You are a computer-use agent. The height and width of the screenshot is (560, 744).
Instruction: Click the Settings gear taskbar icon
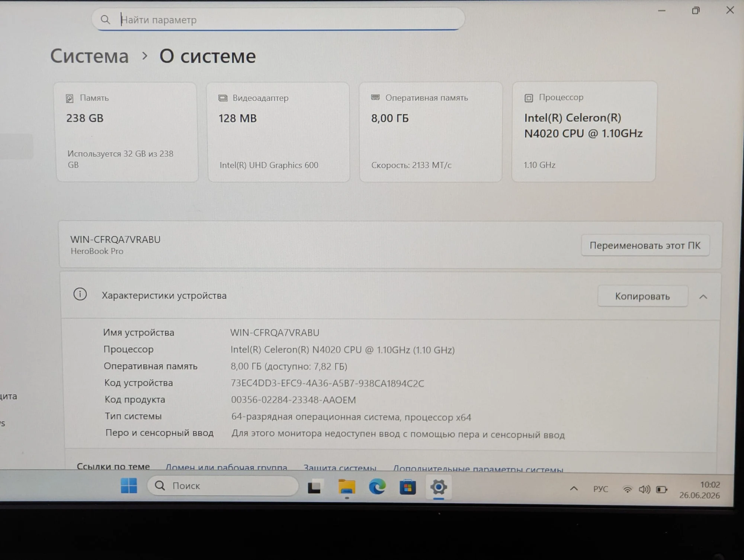pyautogui.click(x=439, y=487)
